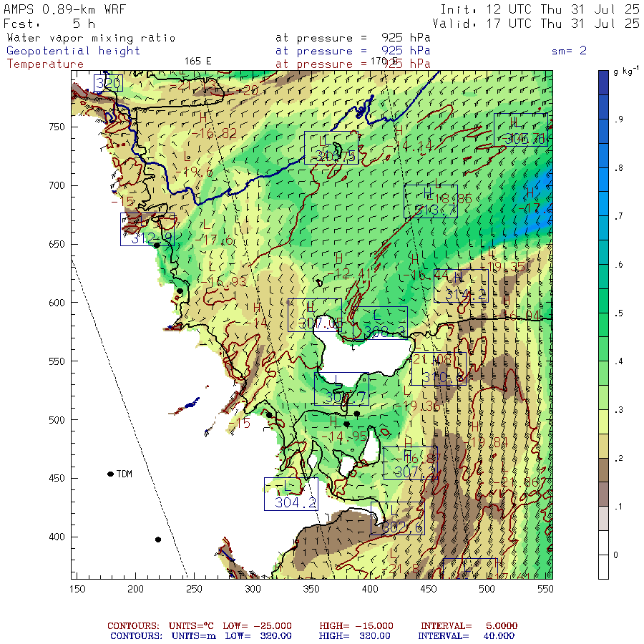644x644 pixels.
Task: Select the 'Init: 12 UTC Thu 31 Jul 25' line
Action: 540,9
